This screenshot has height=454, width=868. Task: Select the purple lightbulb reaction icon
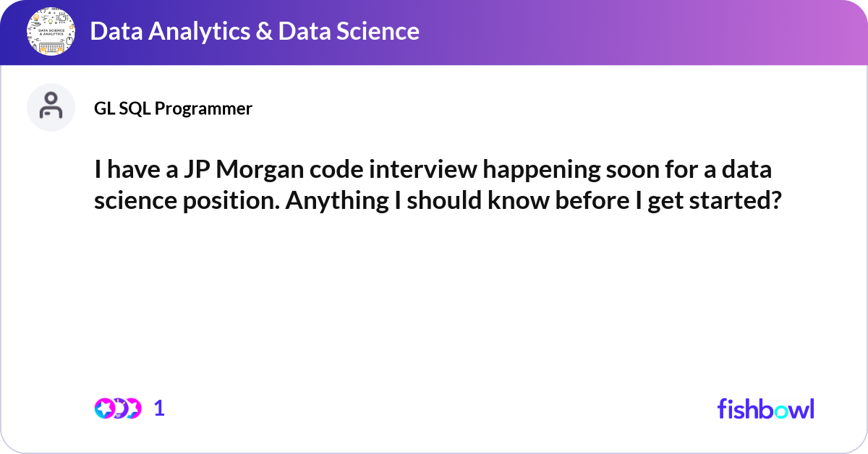click(118, 408)
